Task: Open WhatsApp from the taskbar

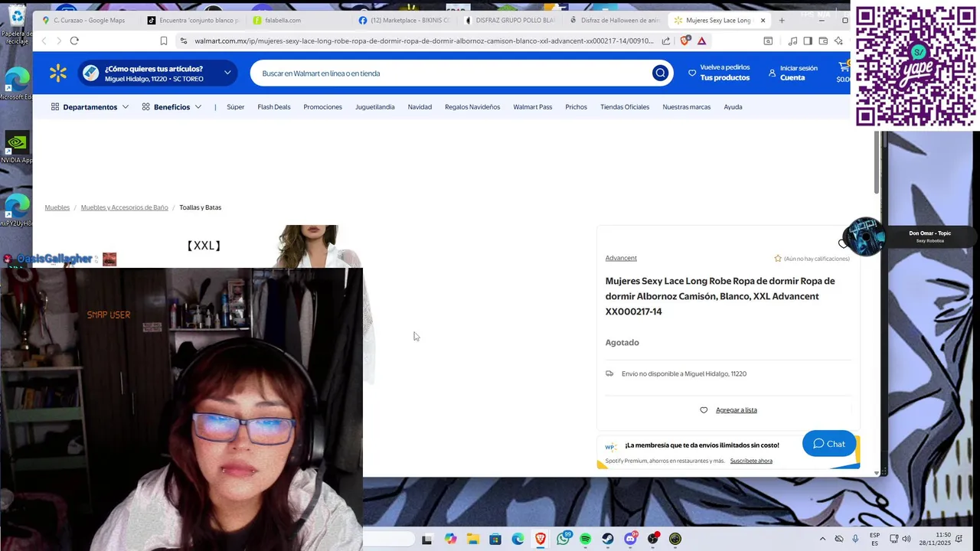Action: (563, 539)
